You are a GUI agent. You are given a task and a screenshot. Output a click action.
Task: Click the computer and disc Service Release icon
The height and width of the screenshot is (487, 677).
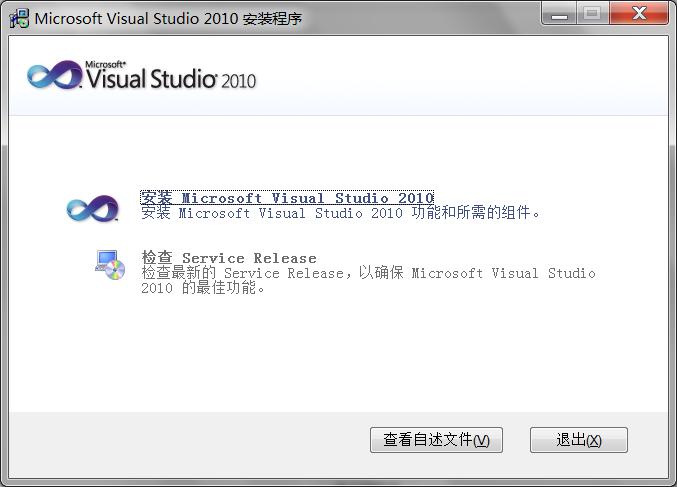pos(110,265)
